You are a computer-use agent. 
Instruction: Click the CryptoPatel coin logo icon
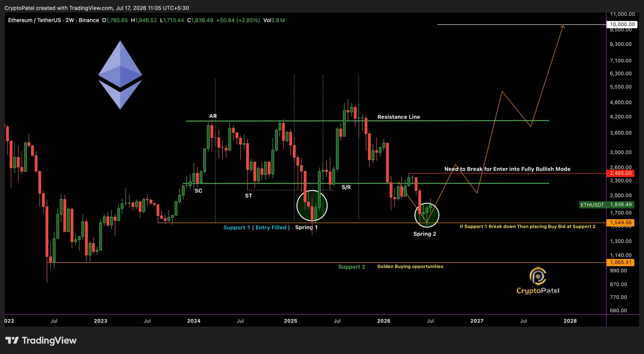538,276
